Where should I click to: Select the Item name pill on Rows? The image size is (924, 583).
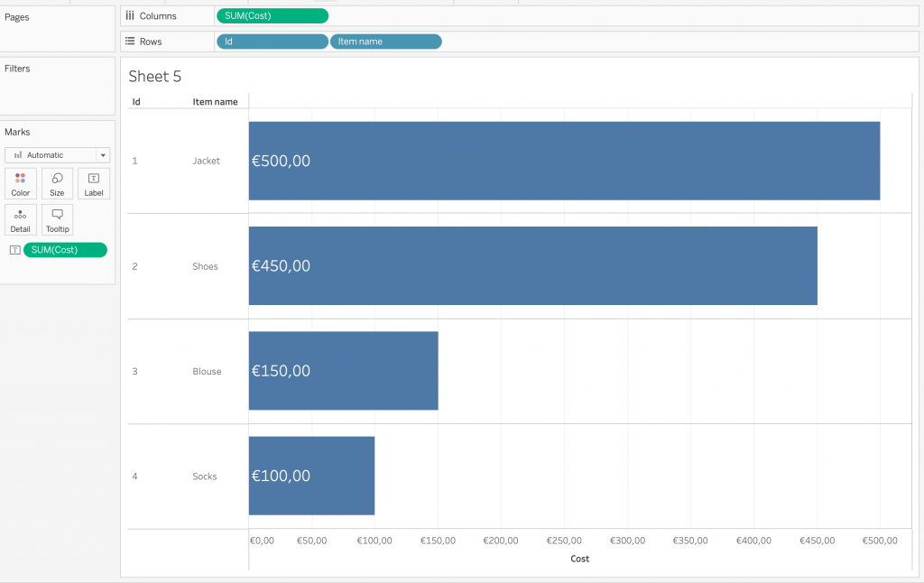[x=385, y=42]
